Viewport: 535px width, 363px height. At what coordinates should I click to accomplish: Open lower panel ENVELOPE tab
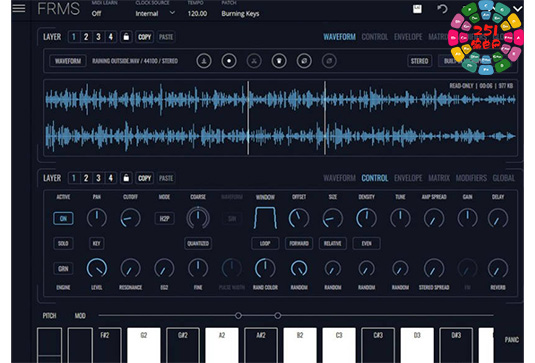pyautogui.click(x=408, y=178)
